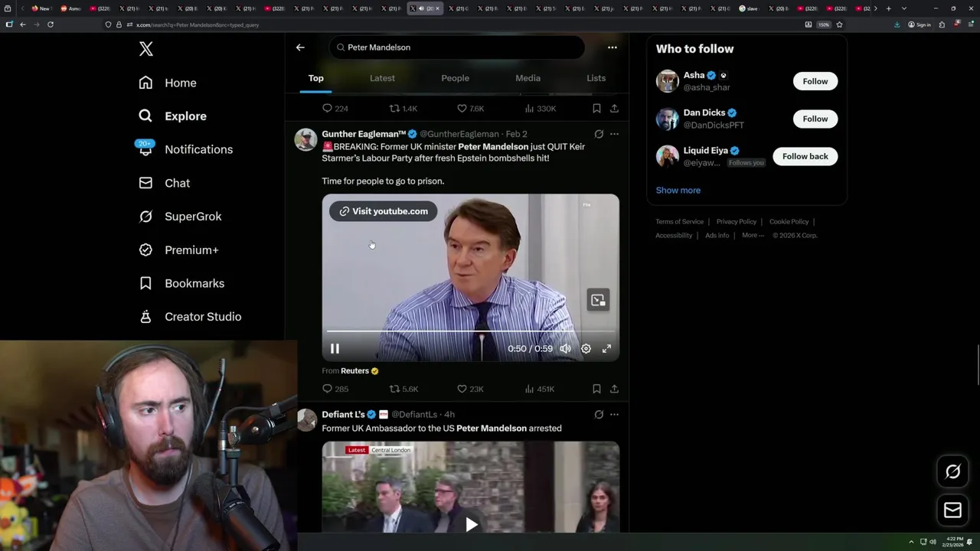Open Privacy Policy link

(x=737, y=222)
